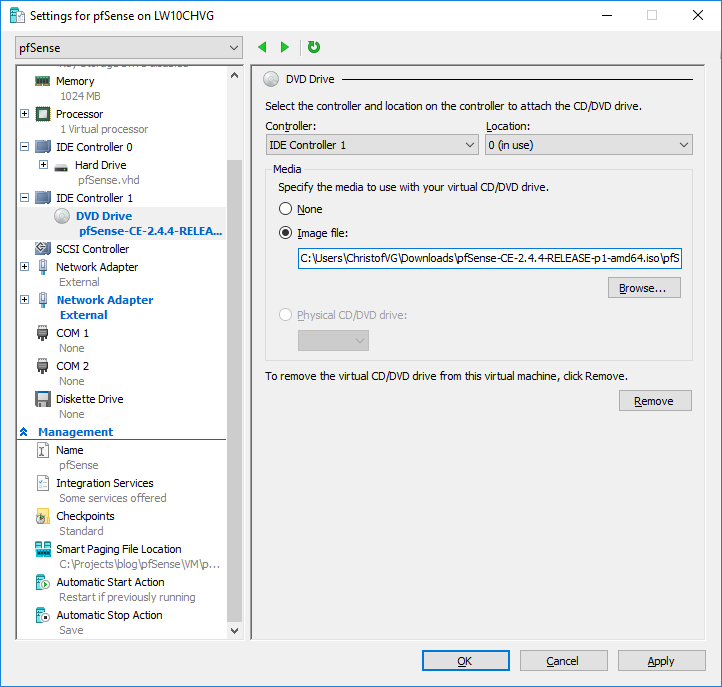Image resolution: width=722 pixels, height=687 pixels.
Task: Collapse the Management section chevron
Action: pyautogui.click(x=24, y=432)
